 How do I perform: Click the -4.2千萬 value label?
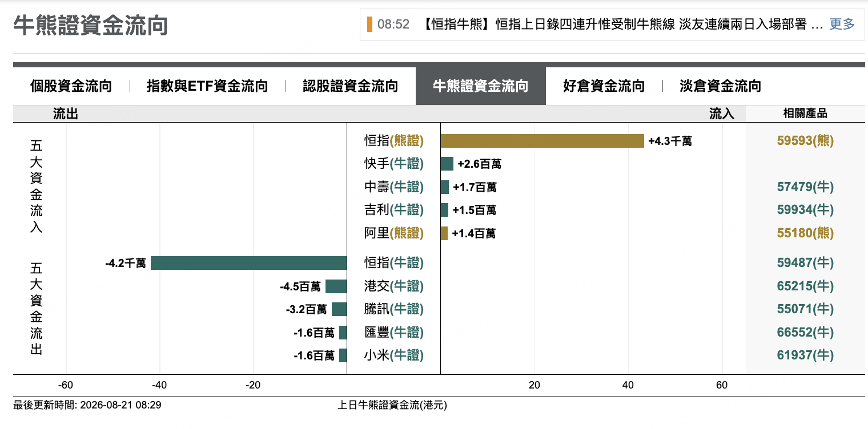[126, 263]
